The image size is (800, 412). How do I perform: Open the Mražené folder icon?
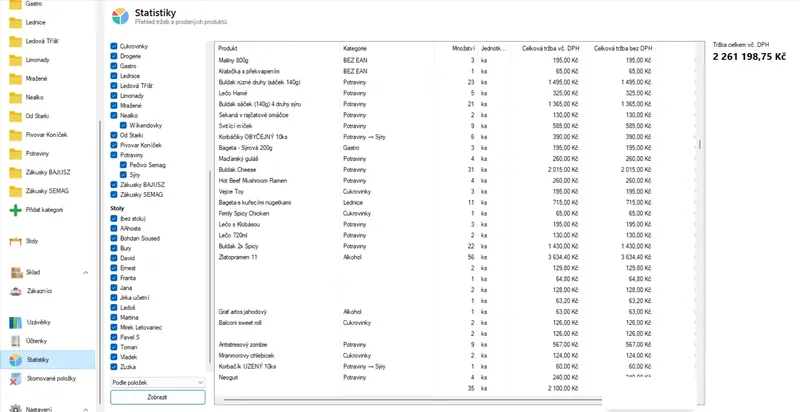coord(15,79)
